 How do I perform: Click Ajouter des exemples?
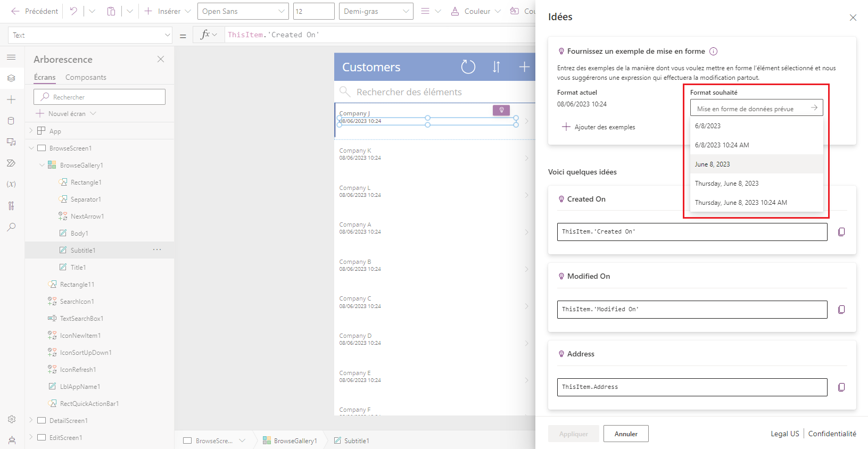coord(599,127)
